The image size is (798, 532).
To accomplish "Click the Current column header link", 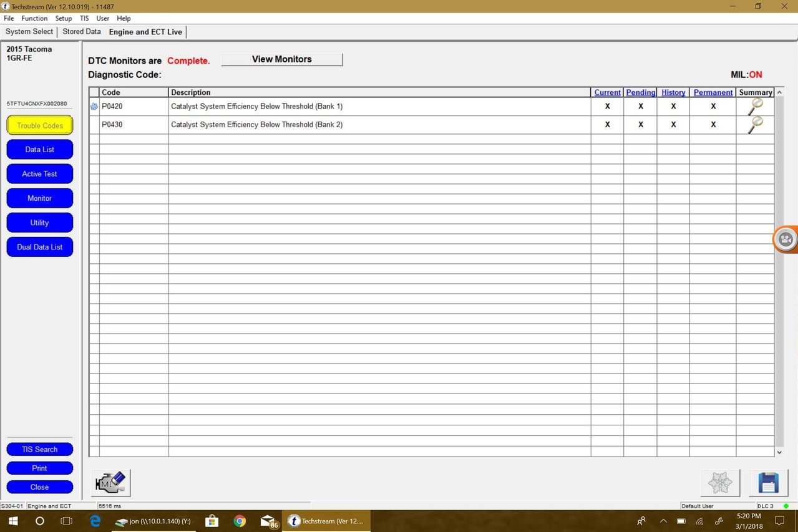I will [608, 92].
